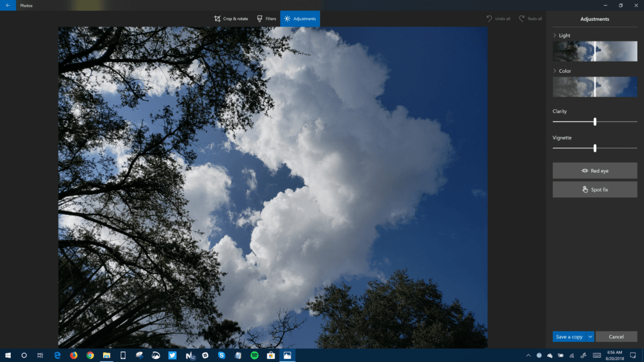Click the Vignette slider handle
644x362 pixels.
(x=594, y=148)
